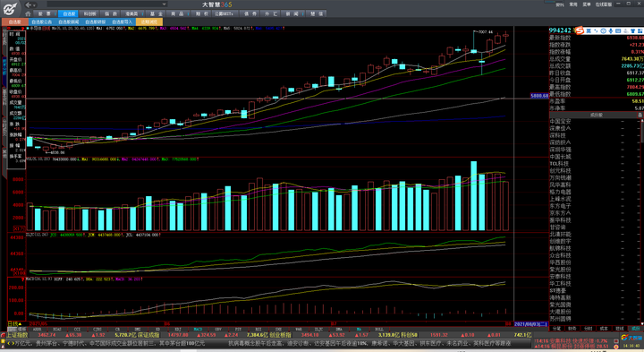Image resolution: width=644 pixels, height=352 pixels.
Task: Toggle the KDJ indicator at bottom bar
Action: coord(178,329)
